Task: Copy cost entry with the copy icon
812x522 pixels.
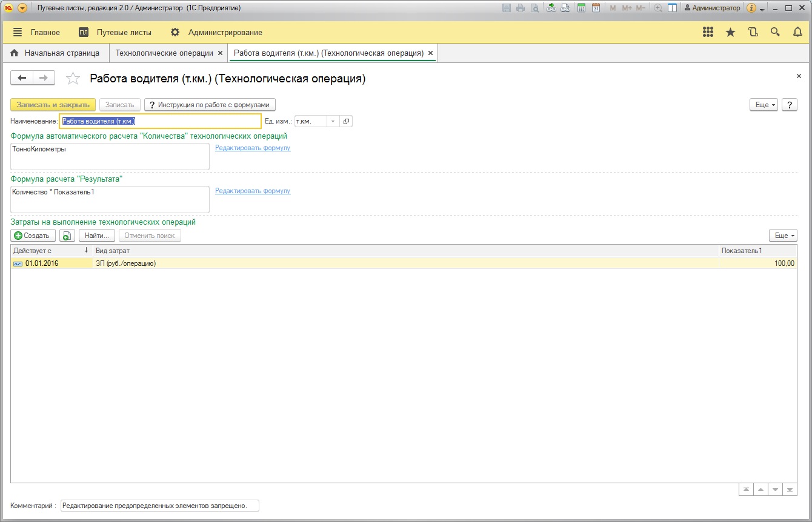Action: pos(67,236)
